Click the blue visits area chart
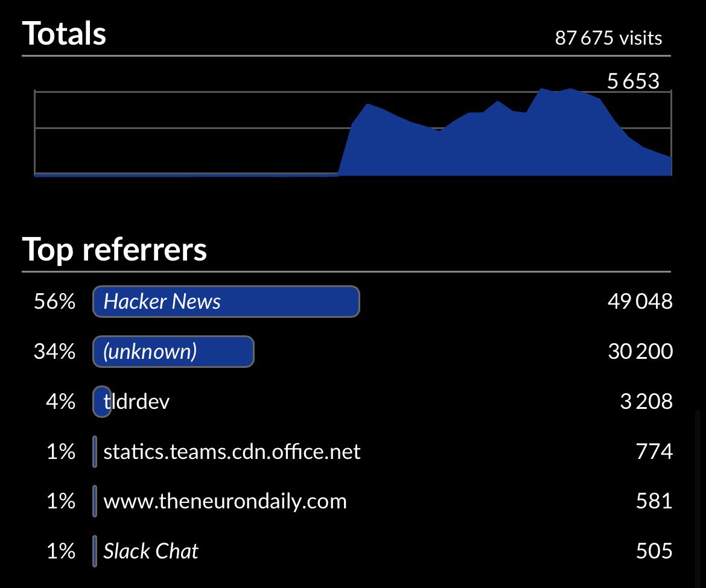 [x=353, y=132]
